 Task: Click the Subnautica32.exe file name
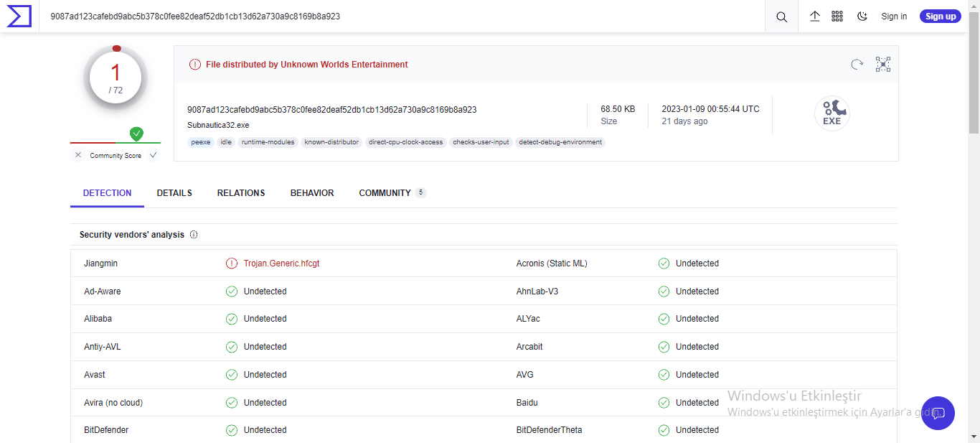[x=218, y=125]
